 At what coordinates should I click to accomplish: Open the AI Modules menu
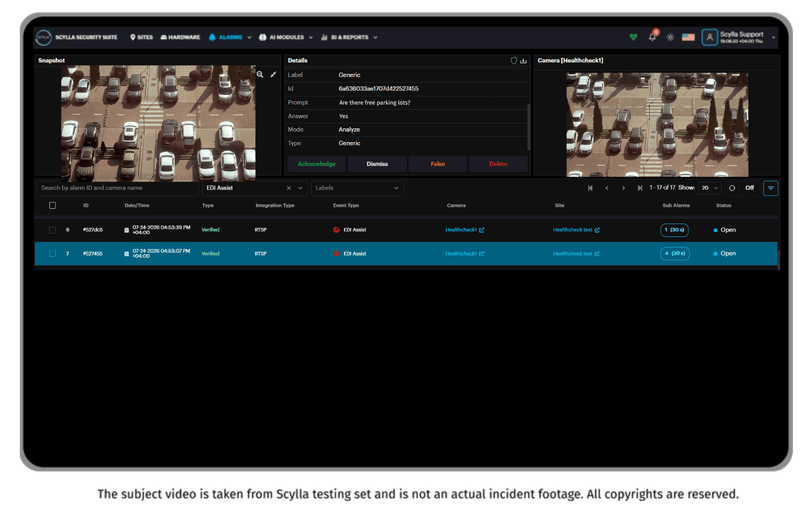(x=282, y=37)
